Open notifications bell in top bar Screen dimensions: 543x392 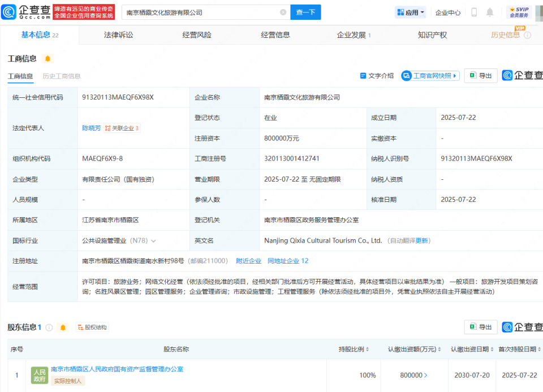pyautogui.click(x=490, y=12)
